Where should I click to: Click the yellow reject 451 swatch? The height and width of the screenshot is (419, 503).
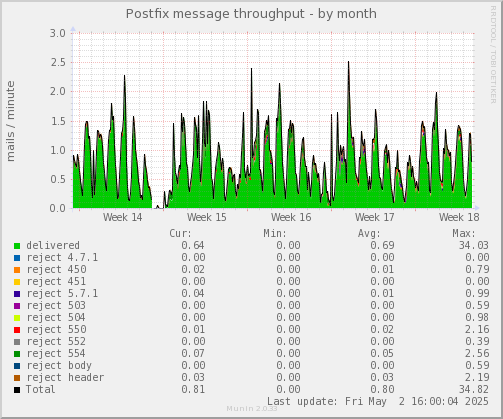pos(17,282)
